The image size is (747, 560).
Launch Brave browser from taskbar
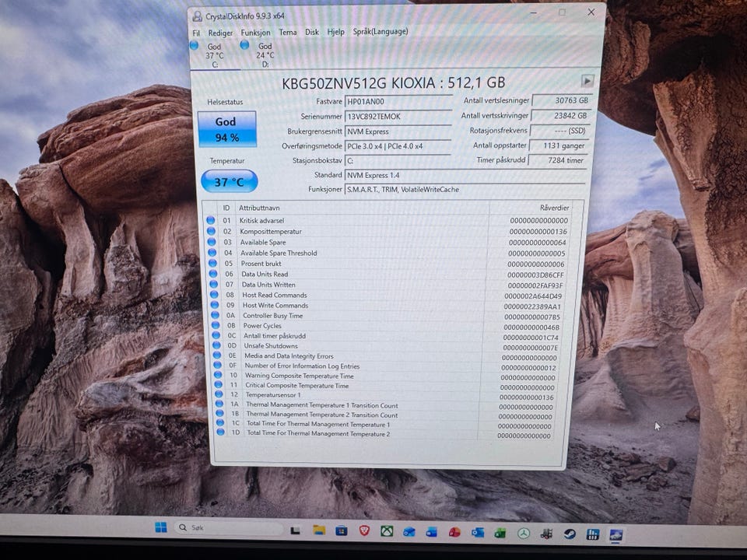point(364,530)
